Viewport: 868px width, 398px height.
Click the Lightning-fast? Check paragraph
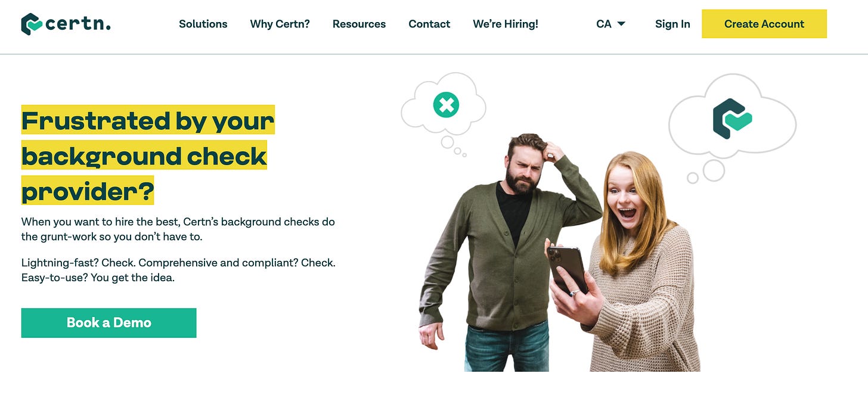click(178, 270)
